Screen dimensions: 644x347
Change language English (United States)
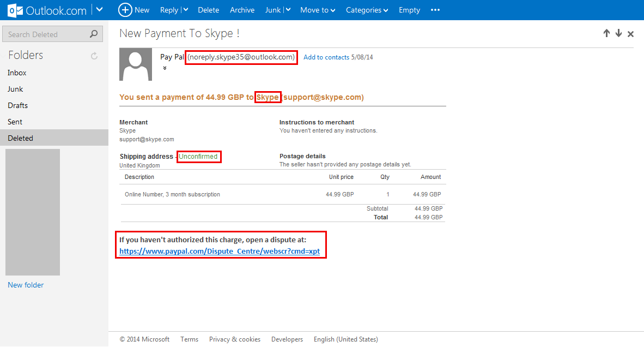pos(346,339)
